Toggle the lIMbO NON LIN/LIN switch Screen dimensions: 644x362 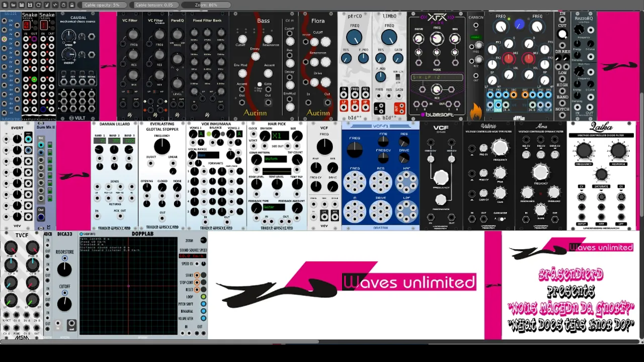pos(397,77)
